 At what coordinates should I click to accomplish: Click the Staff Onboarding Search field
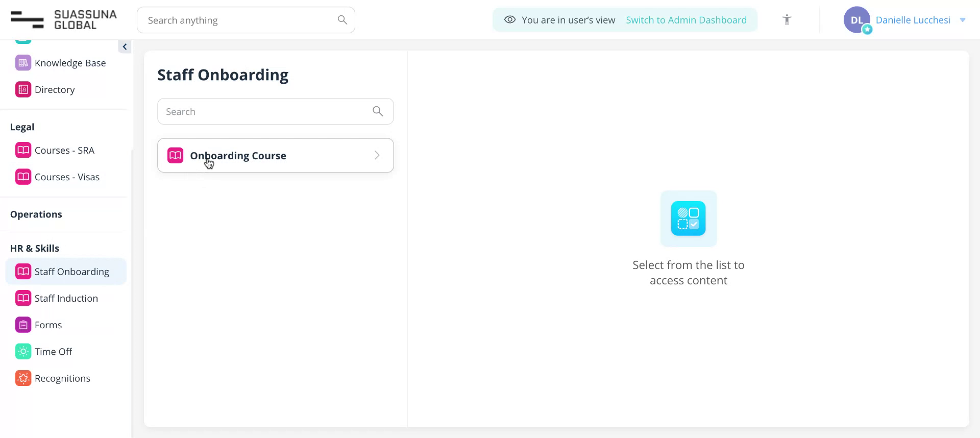[x=276, y=111]
